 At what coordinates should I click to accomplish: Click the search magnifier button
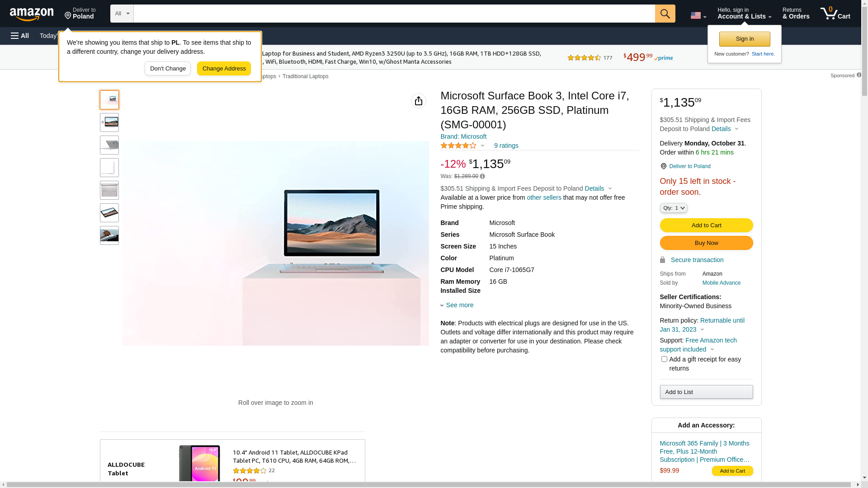click(x=665, y=14)
